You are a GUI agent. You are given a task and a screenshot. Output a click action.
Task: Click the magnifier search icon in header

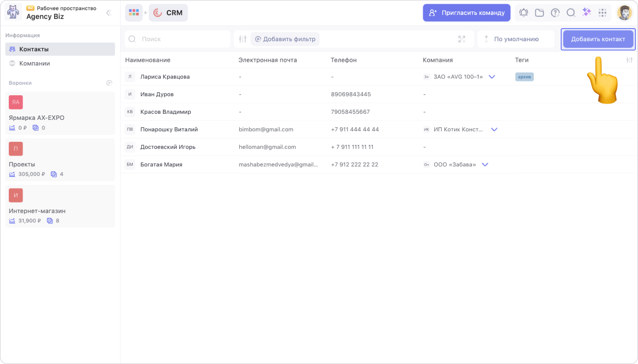point(571,13)
